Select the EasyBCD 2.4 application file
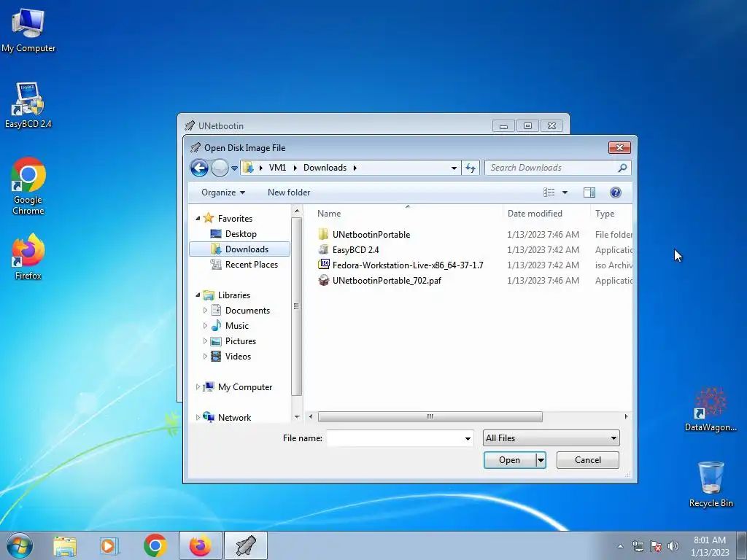Image resolution: width=747 pixels, height=560 pixels. pos(355,249)
